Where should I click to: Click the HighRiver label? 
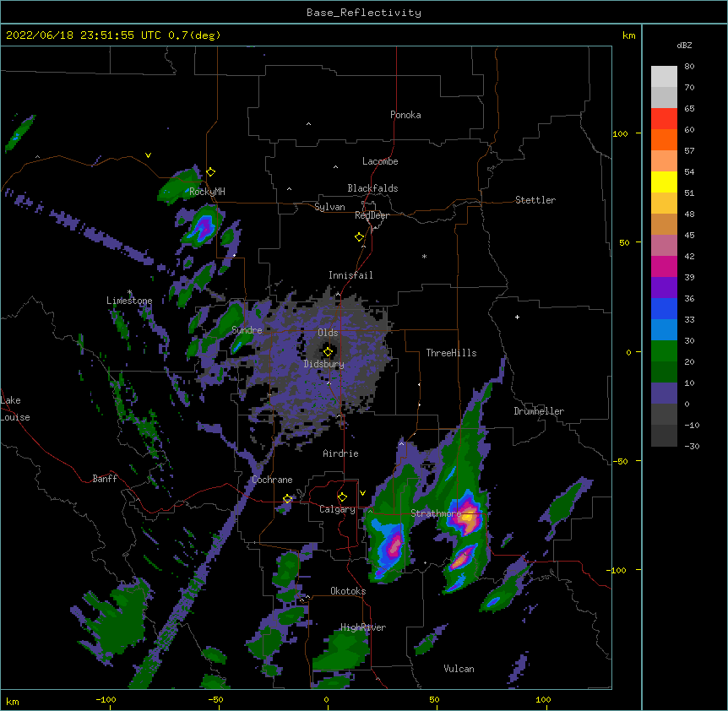(363, 627)
